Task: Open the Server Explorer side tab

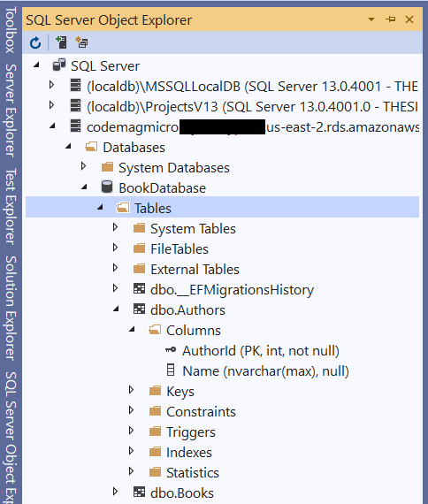Action: tap(11, 111)
